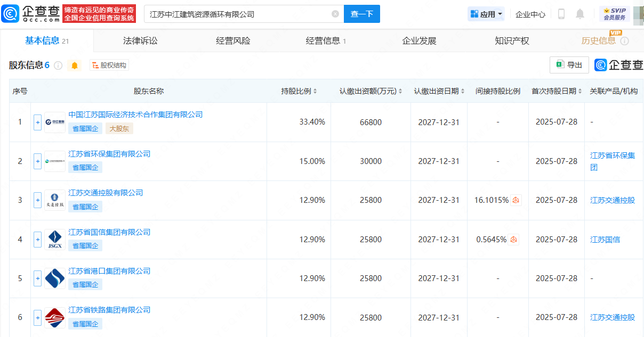Open 江苏省港口集团有限公司 shareholder link
The height and width of the screenshot is (337, 644).
[109, 271]
